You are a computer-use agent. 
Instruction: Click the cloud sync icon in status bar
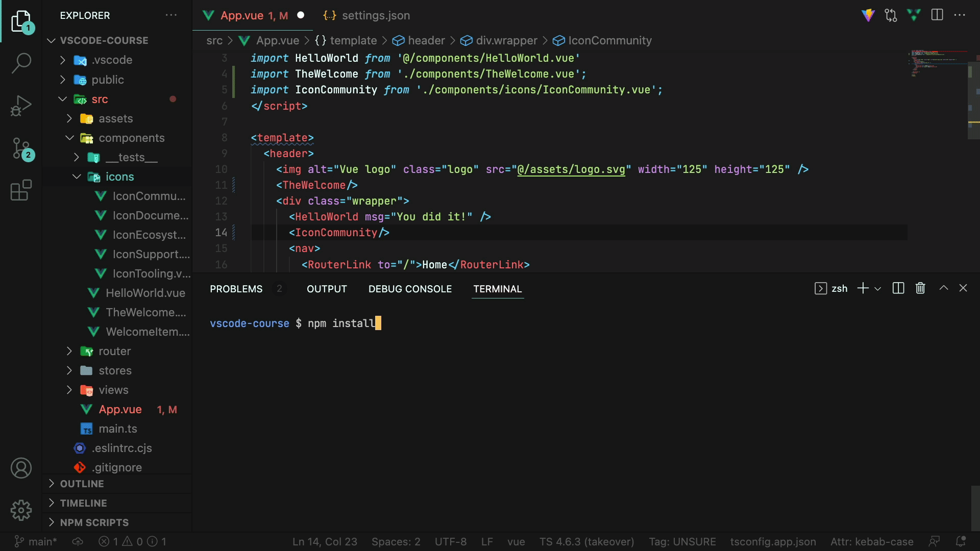point(78,541)
